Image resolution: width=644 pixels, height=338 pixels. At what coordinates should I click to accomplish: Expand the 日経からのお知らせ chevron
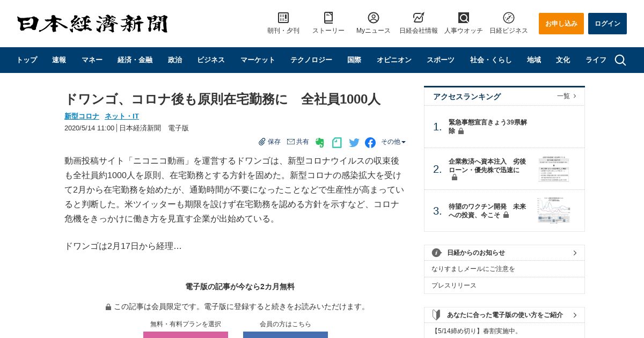575,253
